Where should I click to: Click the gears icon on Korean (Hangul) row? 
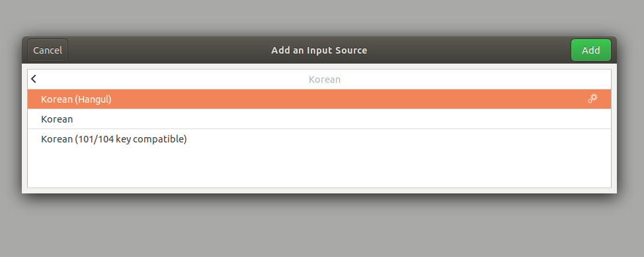coord(592,99)
